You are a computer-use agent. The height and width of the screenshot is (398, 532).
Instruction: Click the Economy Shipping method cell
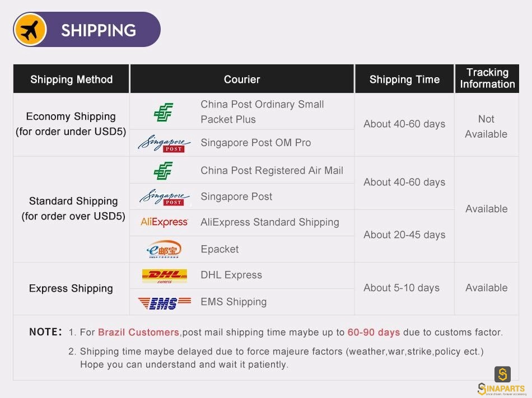(71, 124)
